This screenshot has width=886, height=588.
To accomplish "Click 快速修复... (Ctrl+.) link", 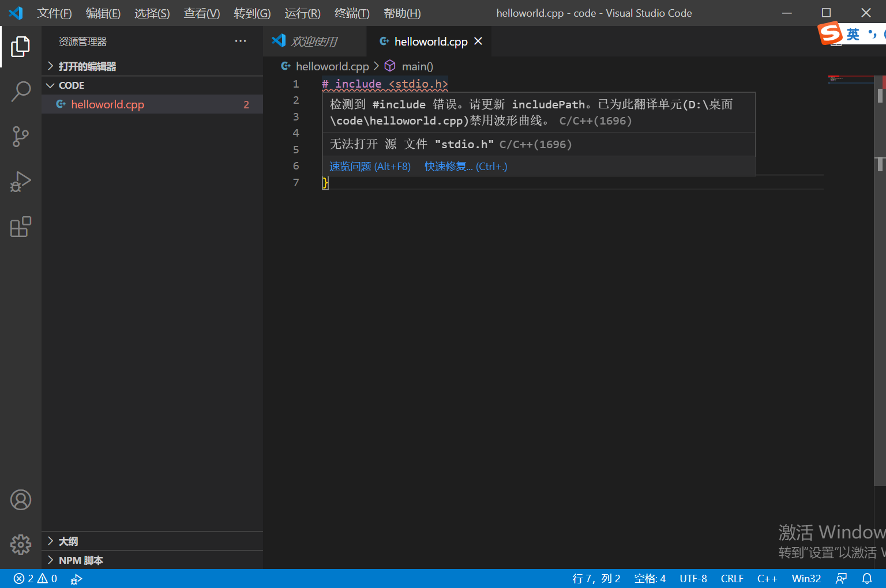I will click(x=466, y=166).
